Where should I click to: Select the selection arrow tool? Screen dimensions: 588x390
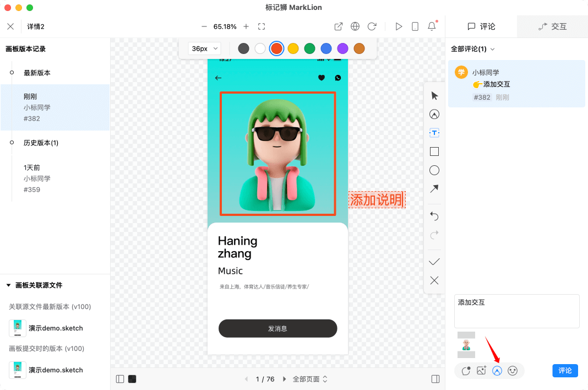pos(434,95)
